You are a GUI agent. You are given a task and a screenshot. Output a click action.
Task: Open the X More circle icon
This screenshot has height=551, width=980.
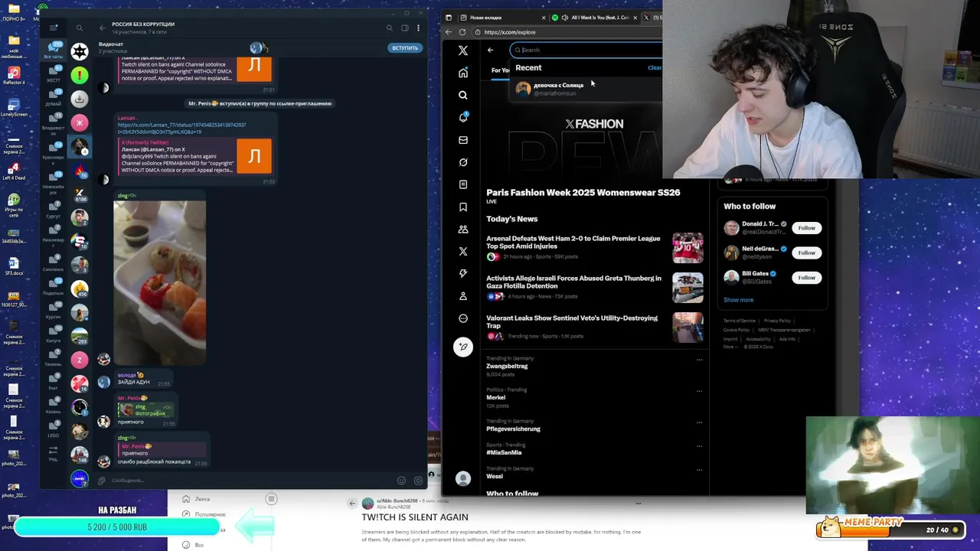click(463, 318)
